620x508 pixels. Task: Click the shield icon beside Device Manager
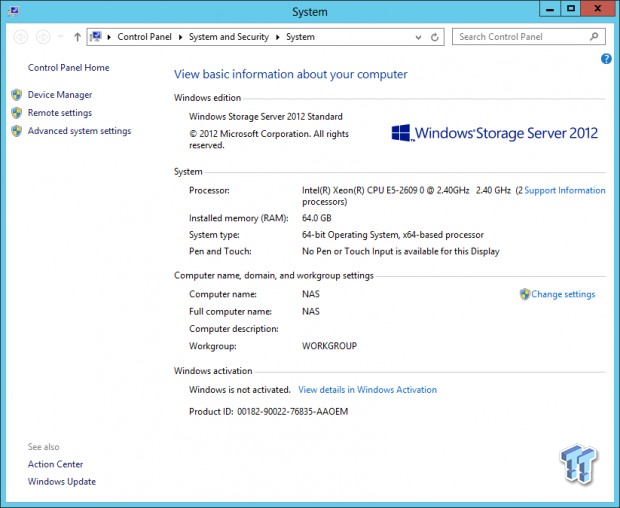[17, 95]
